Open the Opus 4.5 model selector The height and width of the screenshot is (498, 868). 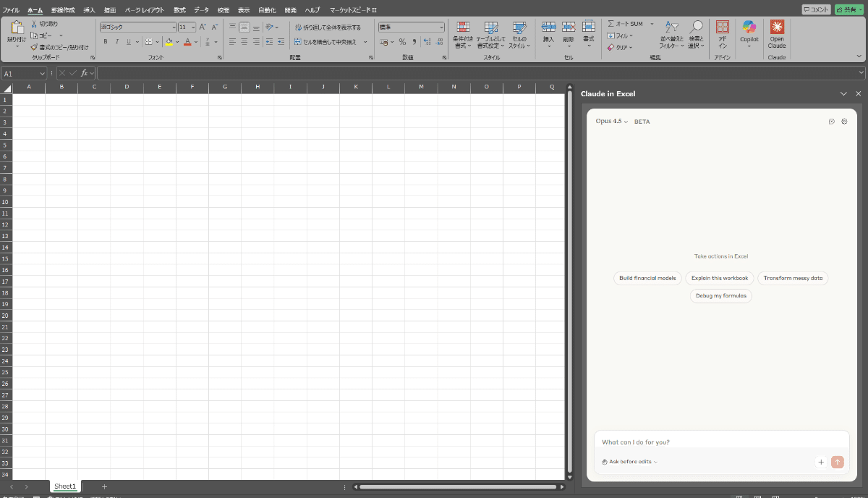point(612,121)
